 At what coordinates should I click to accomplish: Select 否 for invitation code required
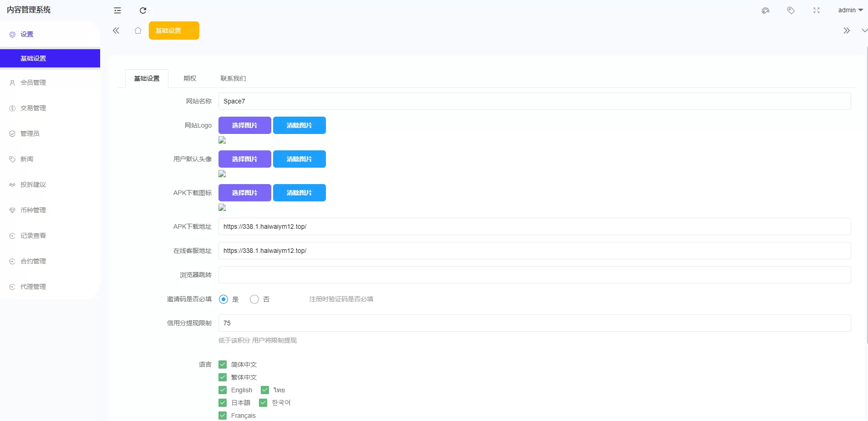click(x=254, y=299)
